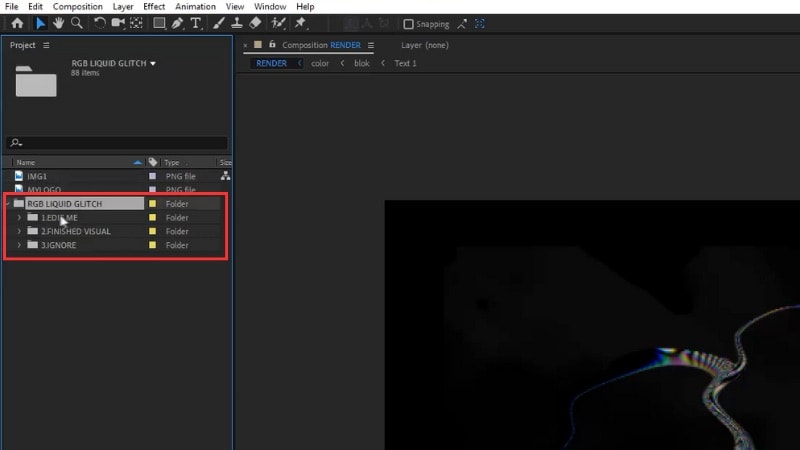
Task: Click RGB LIQUID GLITCH yellow label swatch
Action: pyautogui.click(x=152, y=204)
